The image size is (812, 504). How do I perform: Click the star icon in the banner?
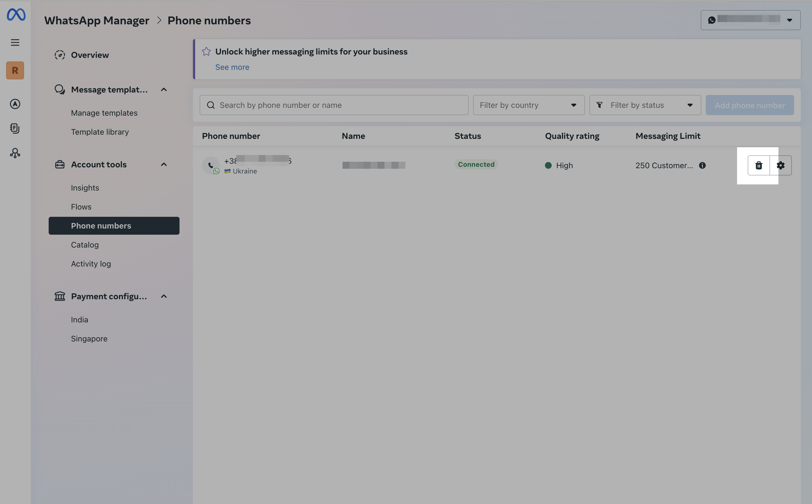point(206,51)
